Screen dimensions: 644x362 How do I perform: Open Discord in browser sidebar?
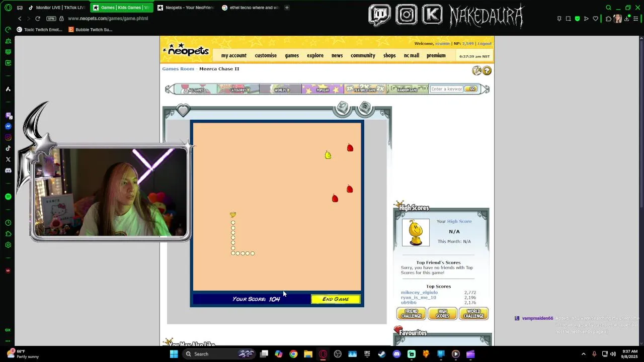[x=8, y=170]
